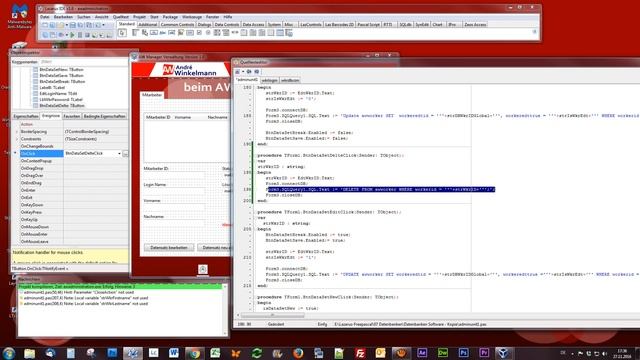Pick the TButton component icon

coord(154,33)
